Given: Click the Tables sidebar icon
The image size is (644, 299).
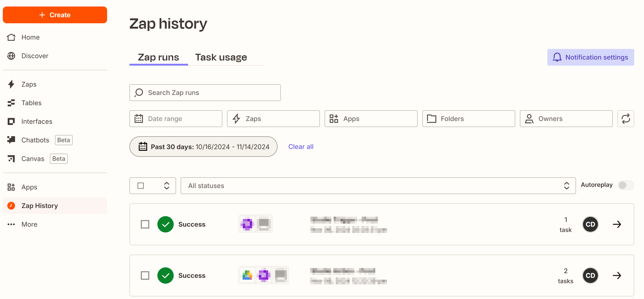Looking at the screenshot, I should (11, 103).
